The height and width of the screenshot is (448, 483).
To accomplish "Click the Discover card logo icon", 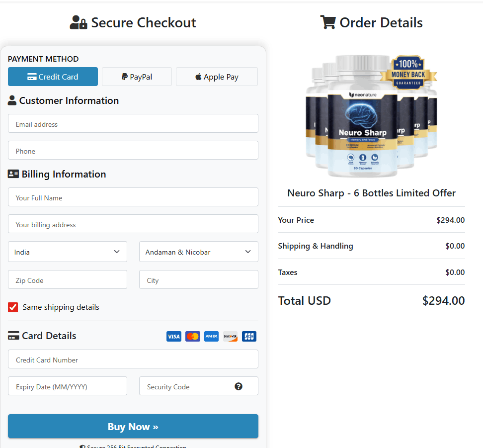I will pos(230,337).
